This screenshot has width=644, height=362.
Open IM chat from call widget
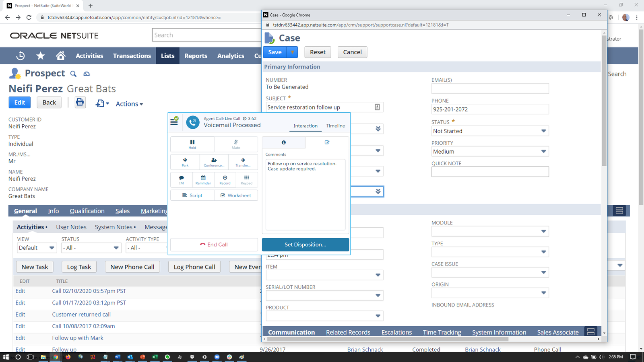(182, 180)
